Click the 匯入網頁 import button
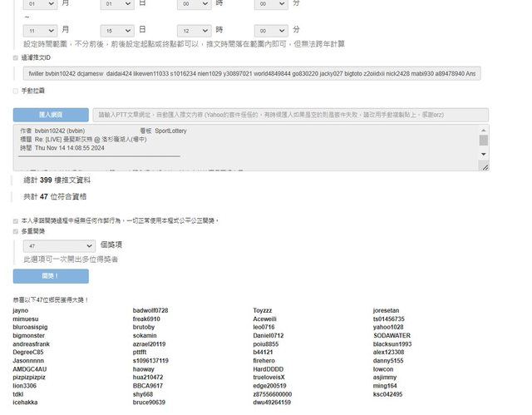Image resolution: width=532 pixels, height=415 pixels. point(51,115)
